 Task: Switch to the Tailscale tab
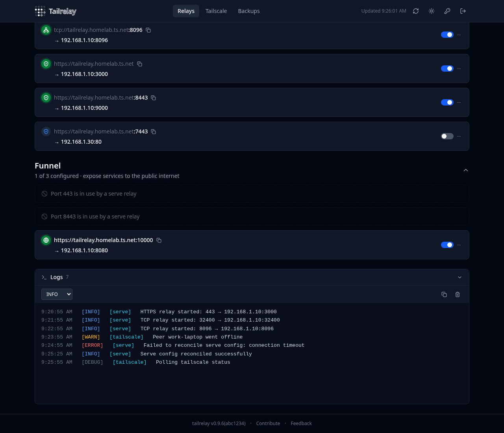(x=216, y=11)
